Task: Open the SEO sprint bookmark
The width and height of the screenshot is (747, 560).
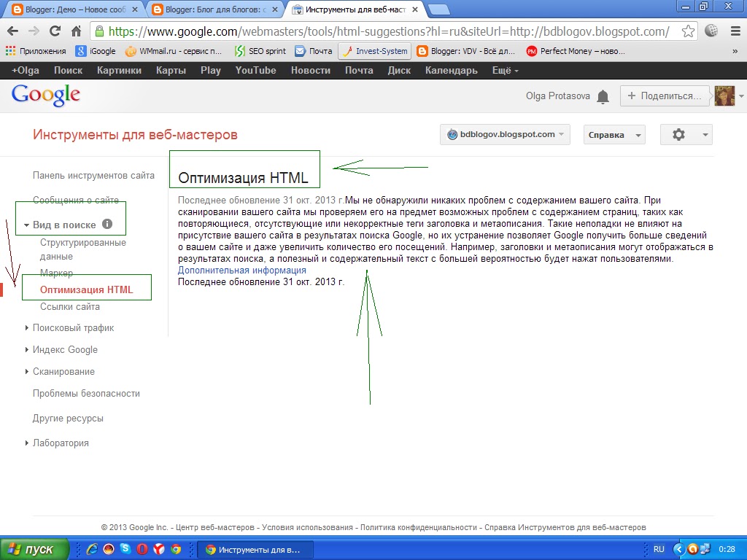Action: pyautogui.click(x=260, y=51)
